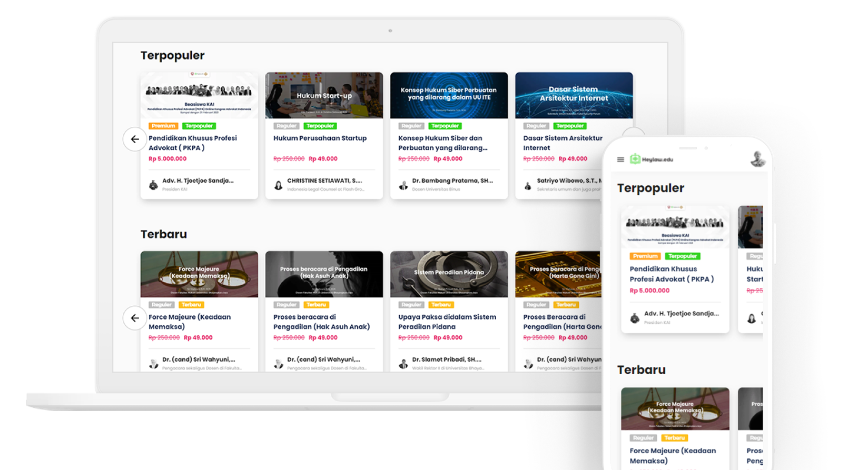Open the Force Majeure thumbnail on the phone
Image resolution: width=868 pixels, height=470 pixels.
(675, 409)
